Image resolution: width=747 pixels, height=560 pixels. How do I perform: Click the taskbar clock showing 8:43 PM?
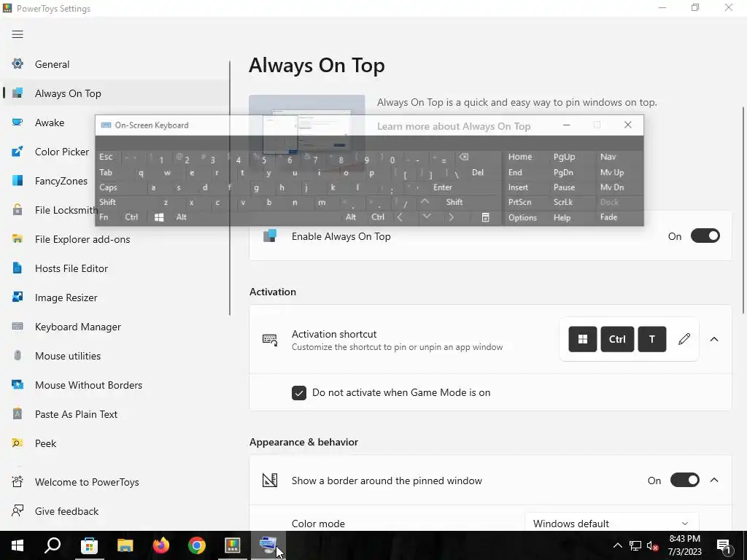coord(684,545)
